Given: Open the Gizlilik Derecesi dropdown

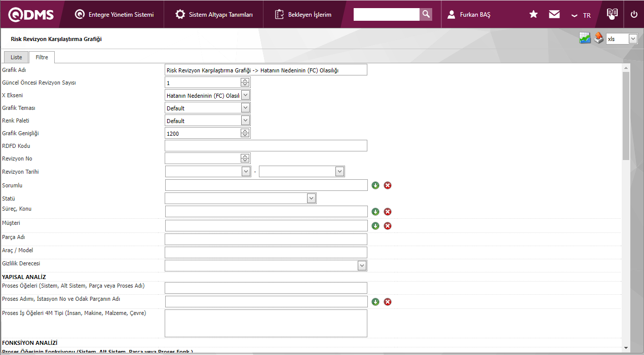Looking at the screenshot, I should 362,265.
